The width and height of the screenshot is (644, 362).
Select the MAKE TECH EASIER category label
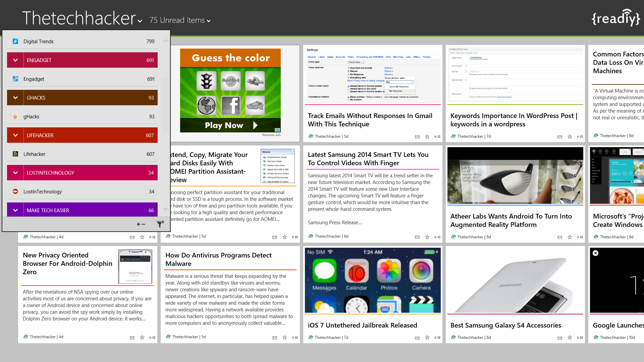coord(48,210)
